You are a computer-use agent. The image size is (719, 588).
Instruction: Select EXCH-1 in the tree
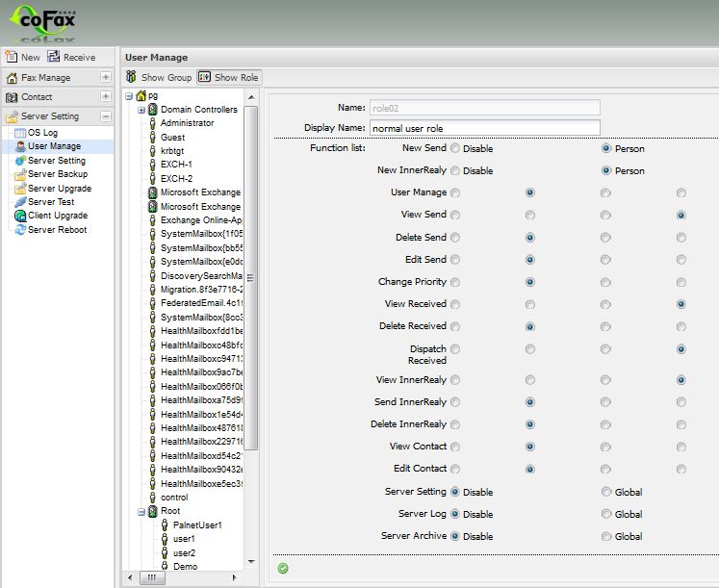click(176, 165)
